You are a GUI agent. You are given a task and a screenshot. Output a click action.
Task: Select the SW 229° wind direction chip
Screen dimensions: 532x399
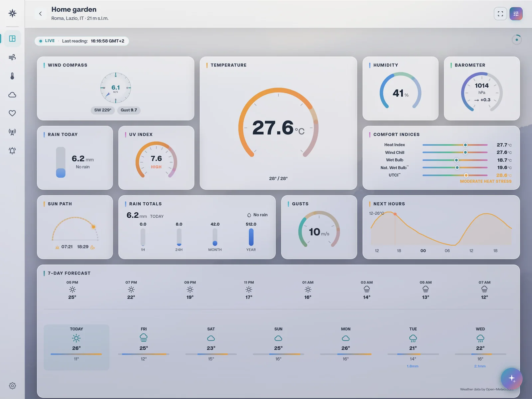(x=103, y=110)
